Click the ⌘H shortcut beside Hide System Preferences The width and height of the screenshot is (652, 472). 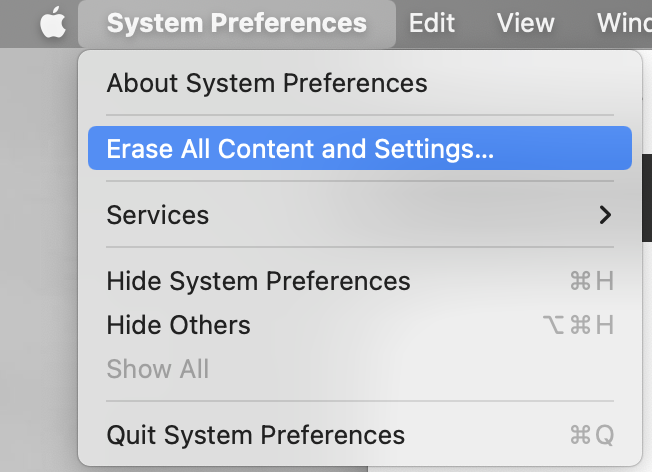coord(592,281)
